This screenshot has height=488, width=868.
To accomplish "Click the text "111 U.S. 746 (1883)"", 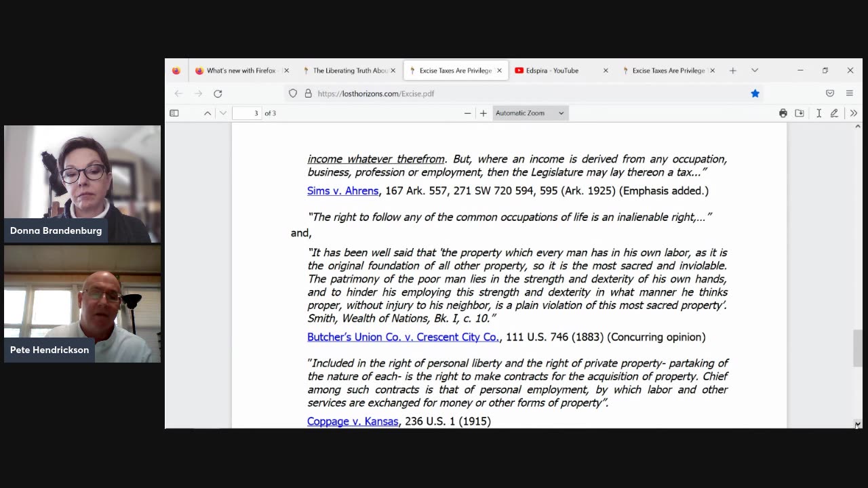I will (555, 337).
